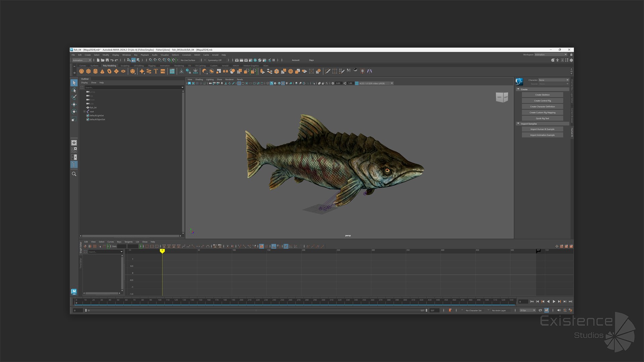The image size is (644, 362).
Task: Create a polygon cube from shelf
Action: tap(89, 71)
